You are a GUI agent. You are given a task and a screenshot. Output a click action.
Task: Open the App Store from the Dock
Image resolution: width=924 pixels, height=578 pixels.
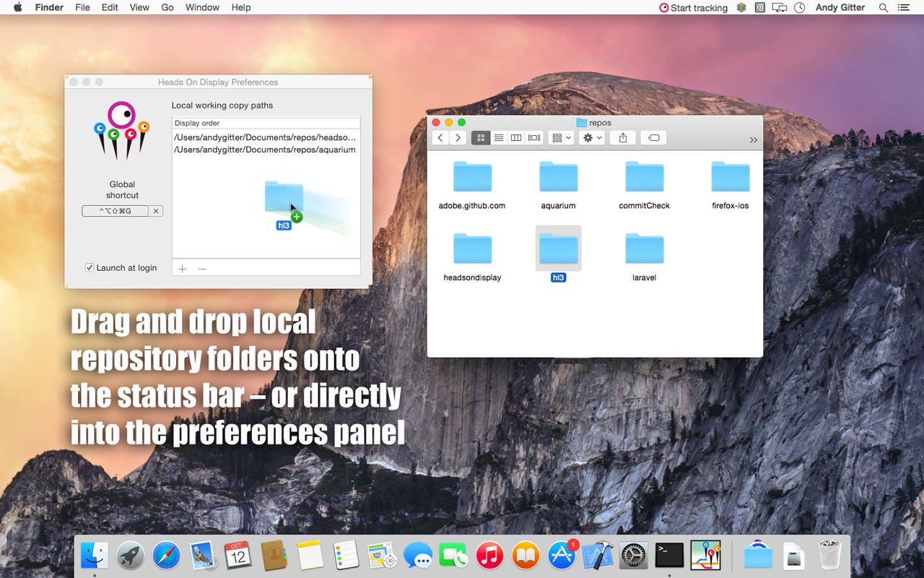coord(562,556)
